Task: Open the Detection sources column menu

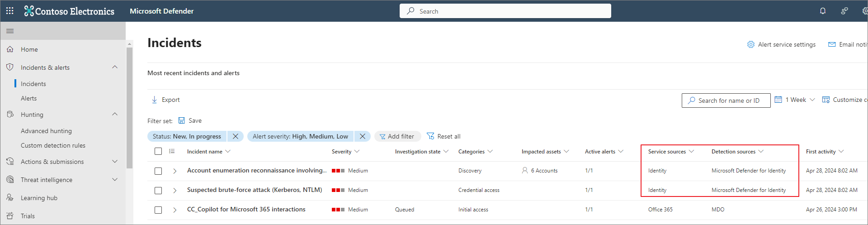Action: point(761,151)
